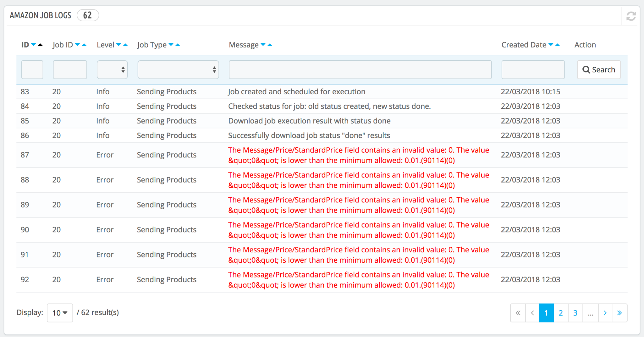This screenshot has height=337, width=644.
Task: Click ID cell 83
Action: tap(25, 92)
